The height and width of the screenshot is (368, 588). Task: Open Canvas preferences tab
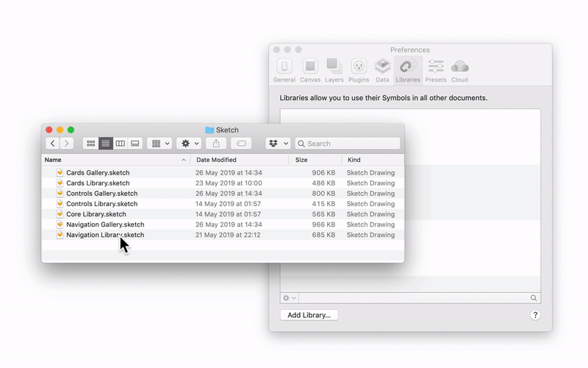(310, 71)
